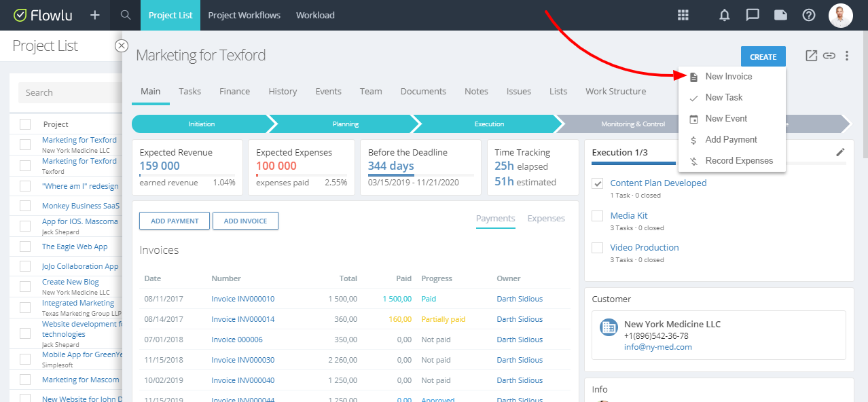868x402 pixels.
Task: Open the Work Structure tab
Action: coord(616,92)
